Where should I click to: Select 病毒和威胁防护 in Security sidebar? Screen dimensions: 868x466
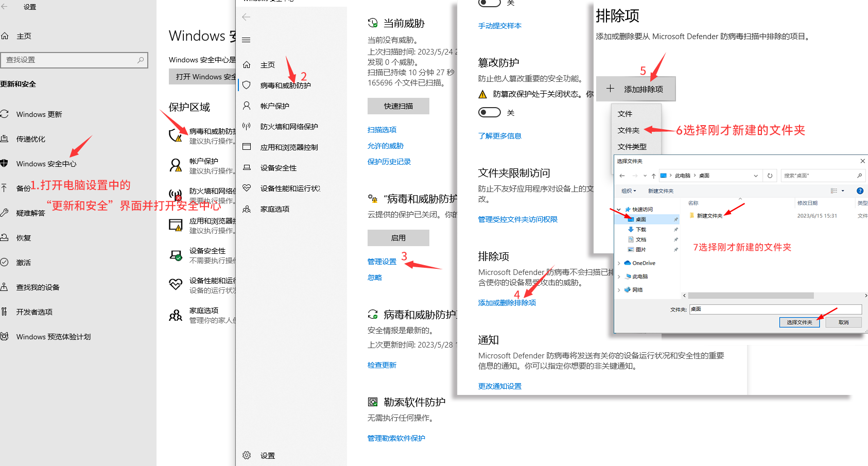click(x=286, y=85)
